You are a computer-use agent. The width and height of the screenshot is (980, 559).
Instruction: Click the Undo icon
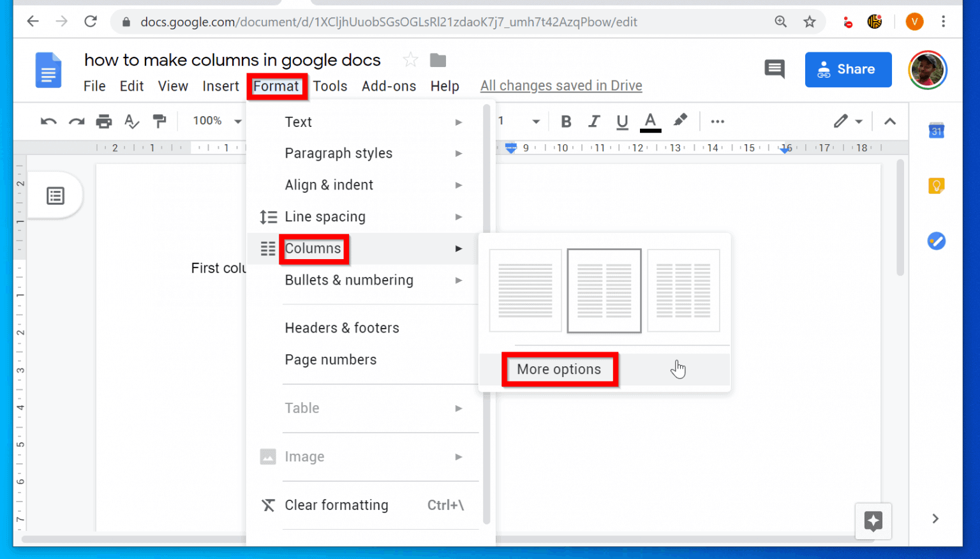coord(48,121)
